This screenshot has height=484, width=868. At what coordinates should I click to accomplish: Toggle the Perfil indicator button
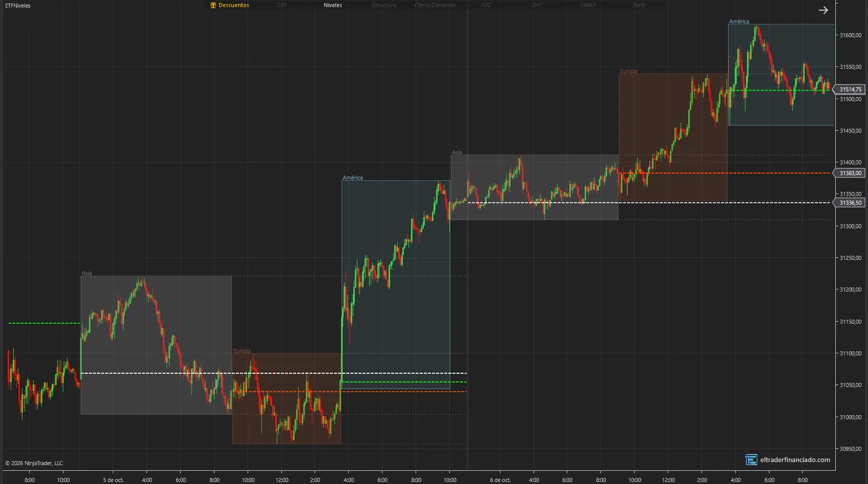639,5
